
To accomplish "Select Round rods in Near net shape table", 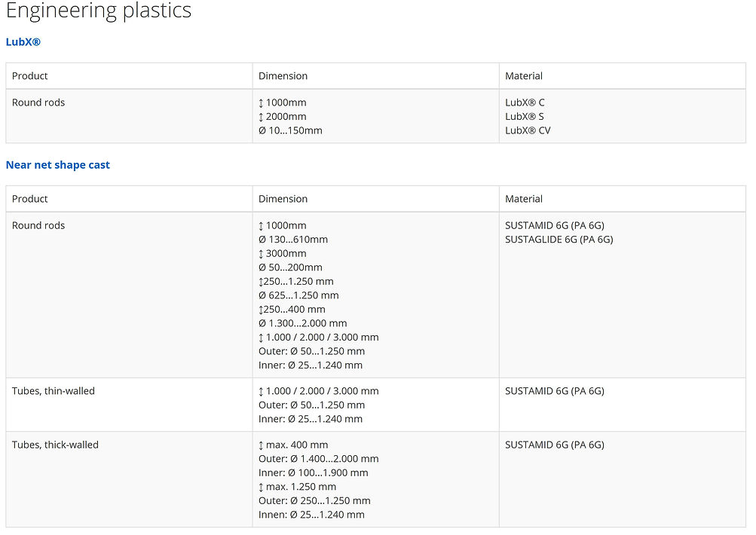I will [38, 225].
